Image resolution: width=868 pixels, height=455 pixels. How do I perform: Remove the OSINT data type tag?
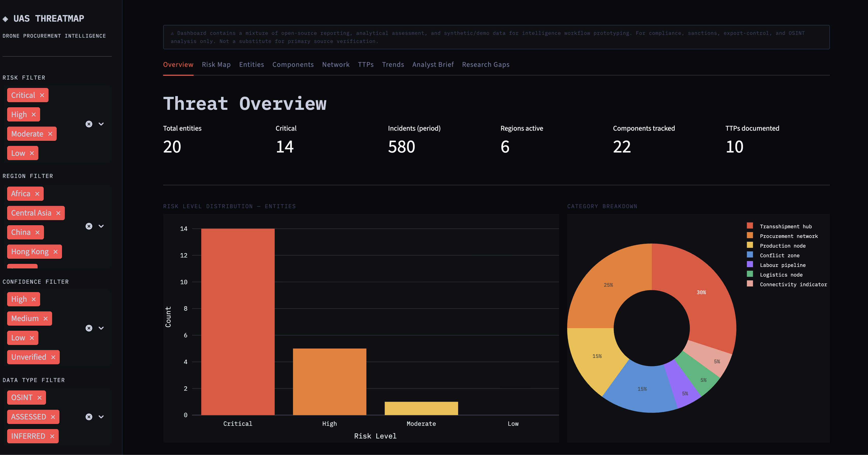[39, 398]
